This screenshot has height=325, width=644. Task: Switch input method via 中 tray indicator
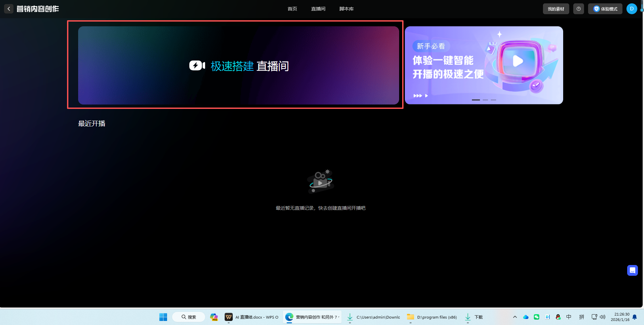(568, 317)
